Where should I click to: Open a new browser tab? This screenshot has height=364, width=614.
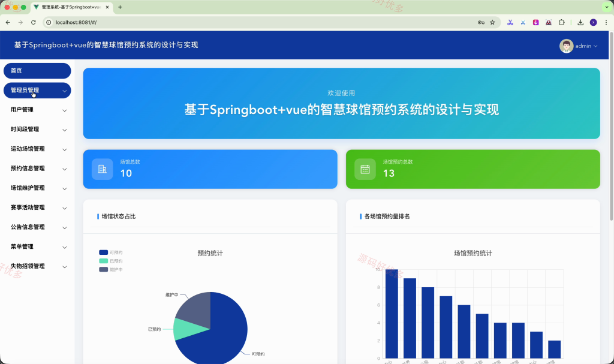pyautogui.click(x=120, y=7)
